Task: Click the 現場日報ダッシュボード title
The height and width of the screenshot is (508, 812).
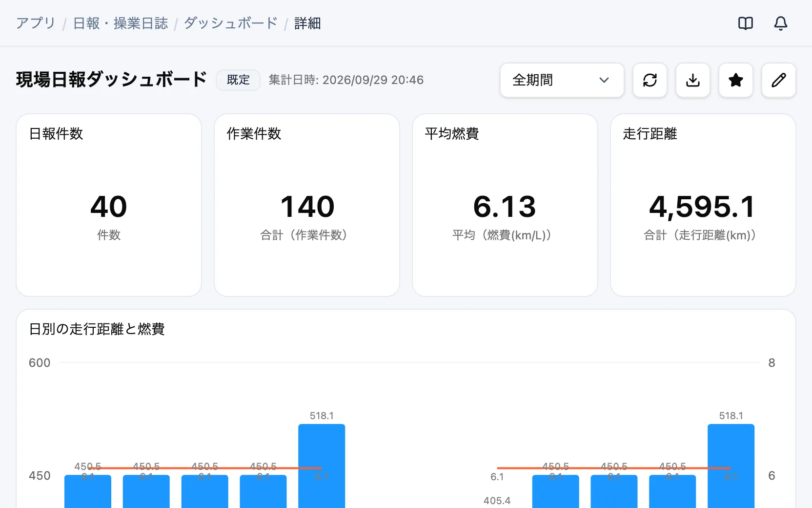Action: coord(112,80)
